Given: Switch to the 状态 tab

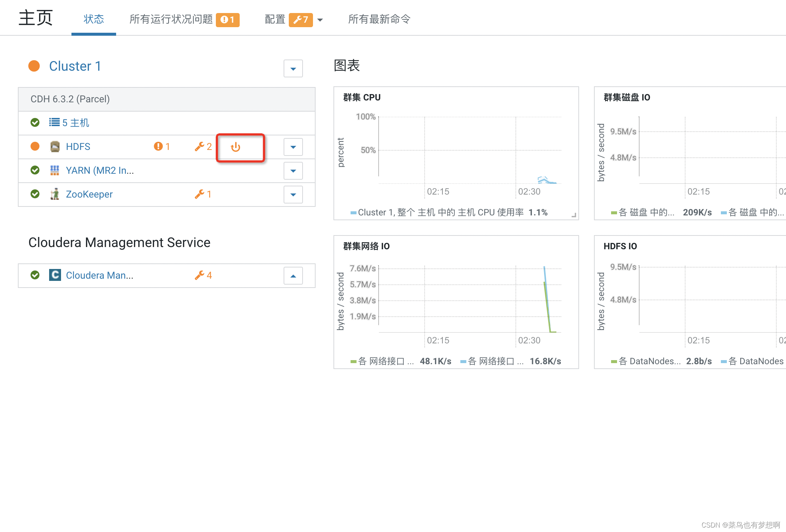Looking at the screenshot, I should (x=94, y=19).
